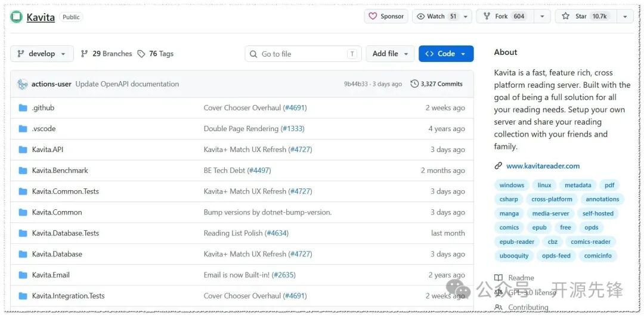Image resolution: width=644 pixels, height=316 pixels.
Task: Open the Kavita.Common.Tests folder
Action: tap(66, 191)
